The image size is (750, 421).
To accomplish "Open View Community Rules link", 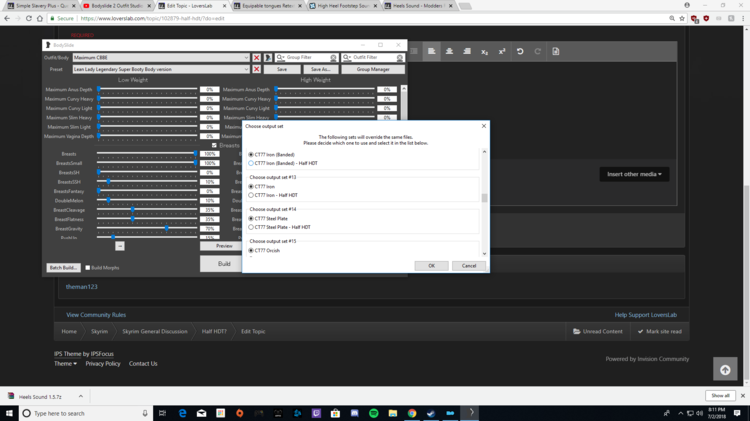I will click(x=96, y=315).
